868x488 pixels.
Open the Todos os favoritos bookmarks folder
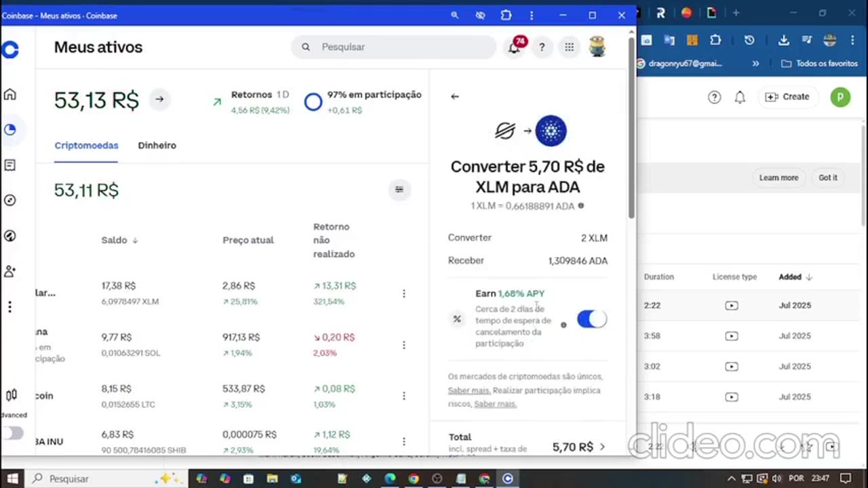[819, 64]
